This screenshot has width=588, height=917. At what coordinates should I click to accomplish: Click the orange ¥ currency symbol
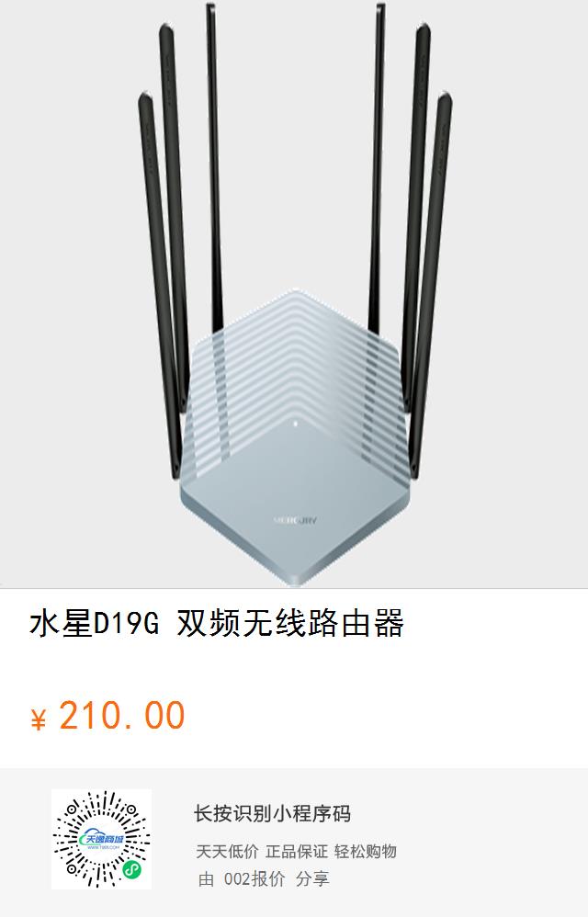click(39, 719)
